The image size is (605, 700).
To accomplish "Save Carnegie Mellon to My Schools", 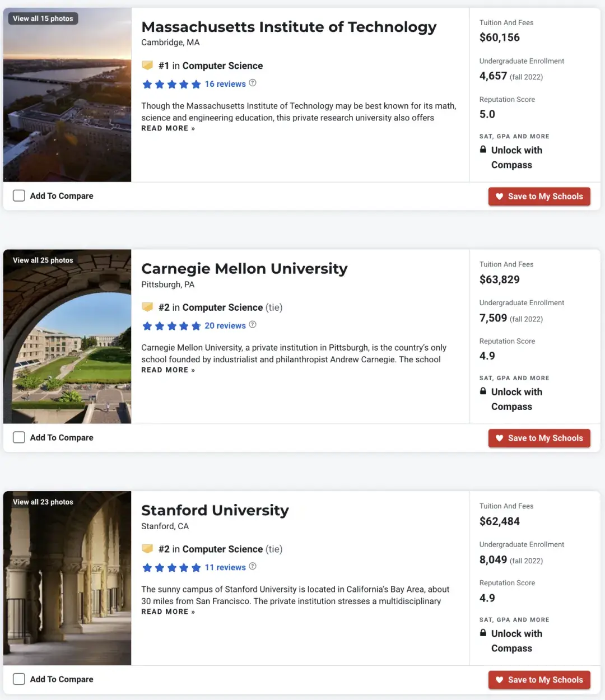I will click(539, 438).
